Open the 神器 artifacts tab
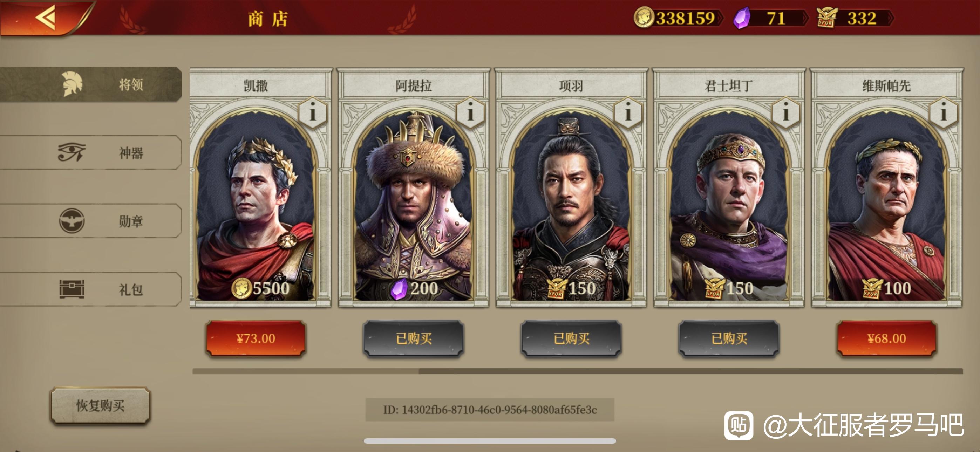The height and width of the screenshot is (452, 980). [x=90, y=152]
